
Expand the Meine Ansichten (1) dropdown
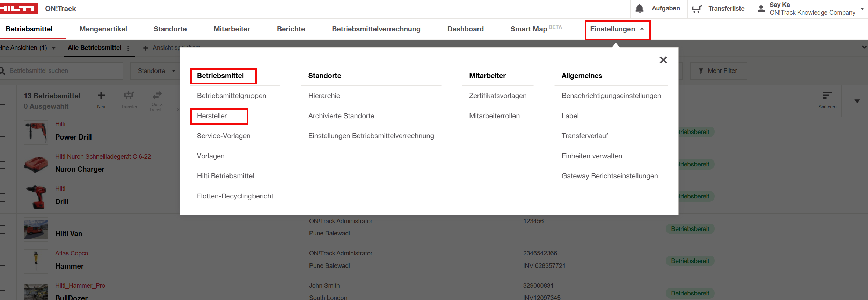point(54,48)
